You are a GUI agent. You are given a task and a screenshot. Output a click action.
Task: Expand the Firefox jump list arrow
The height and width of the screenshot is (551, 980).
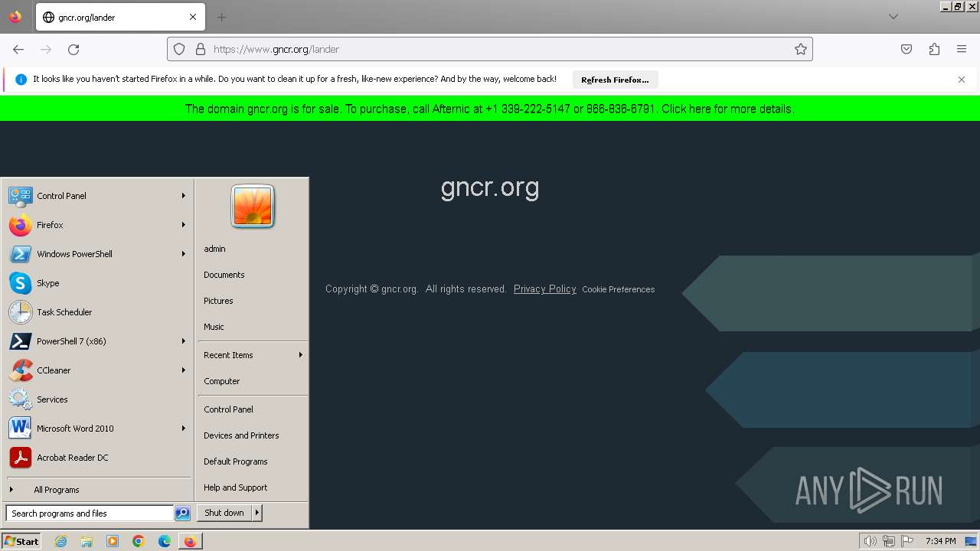tap(184, 225)
